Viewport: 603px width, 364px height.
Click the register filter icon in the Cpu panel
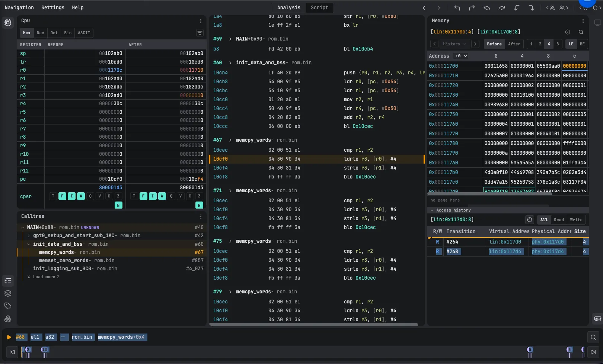coord(200,33)
